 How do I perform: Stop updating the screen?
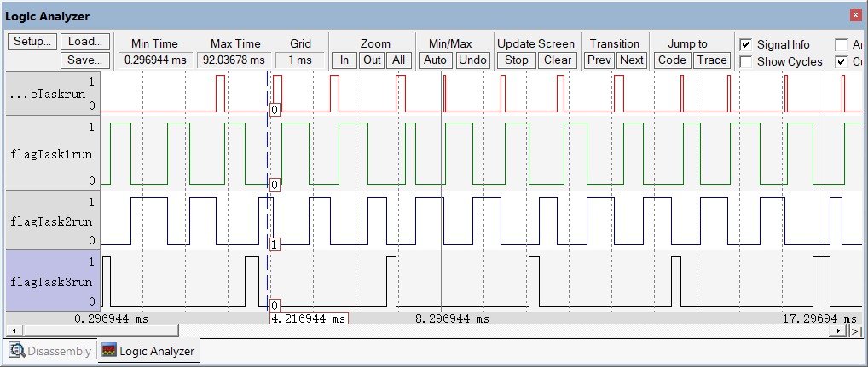point(517,60)
